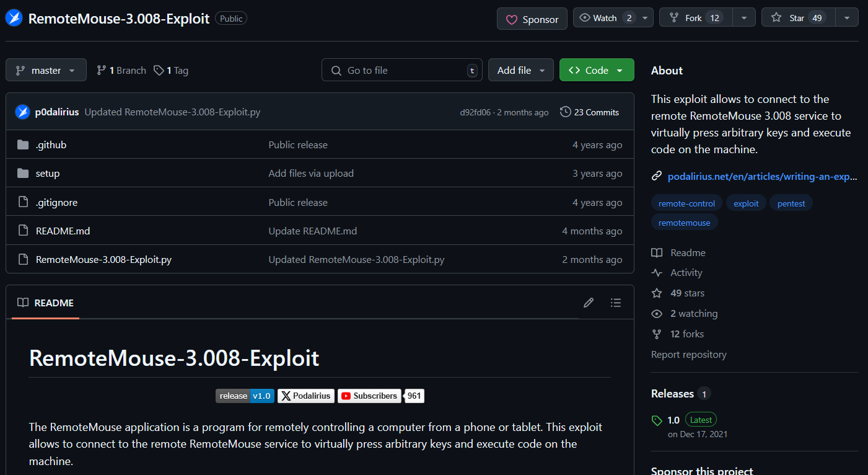Image resolution: width=868 pixels, height=475 pixels.
Task: Click the remotemouse topic tag
Action: pyautogui.click(x=685, y=222)
